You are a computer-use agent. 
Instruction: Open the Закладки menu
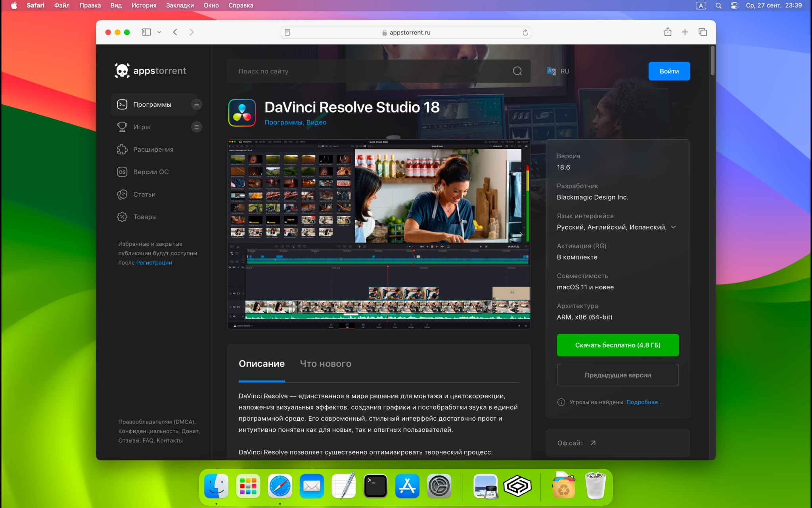coord(180,5)
